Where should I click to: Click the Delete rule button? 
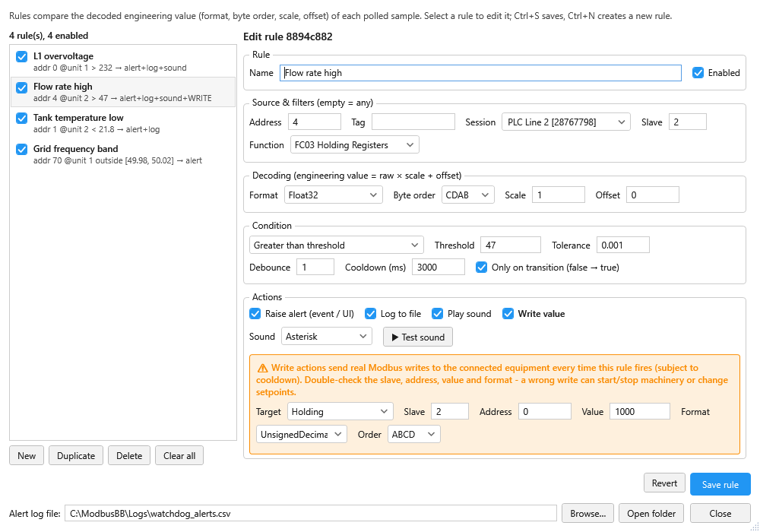coord(129,455)
